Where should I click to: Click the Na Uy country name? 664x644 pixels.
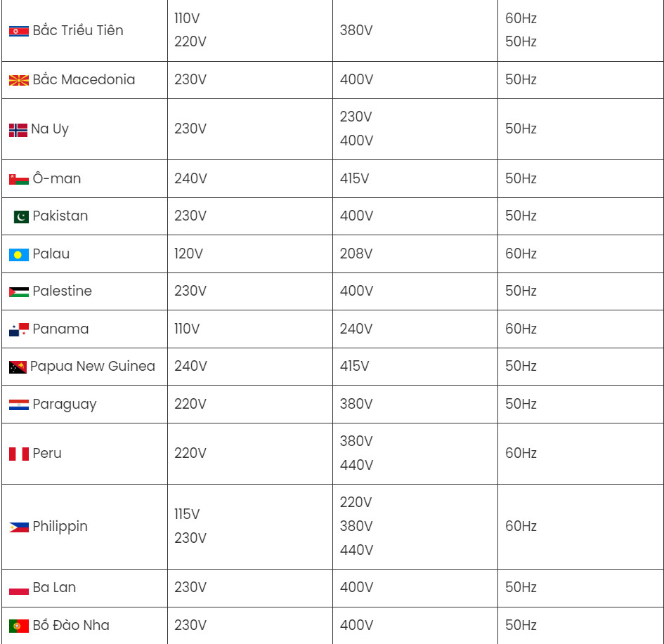(x=50, y=129)
